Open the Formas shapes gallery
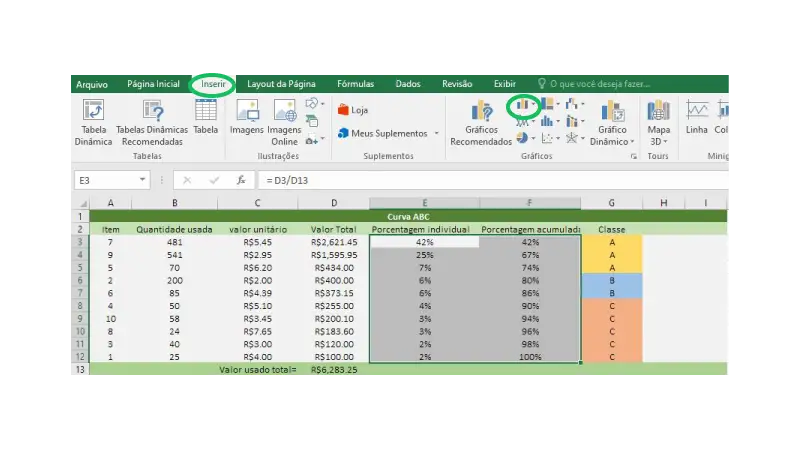 point(312,104)
